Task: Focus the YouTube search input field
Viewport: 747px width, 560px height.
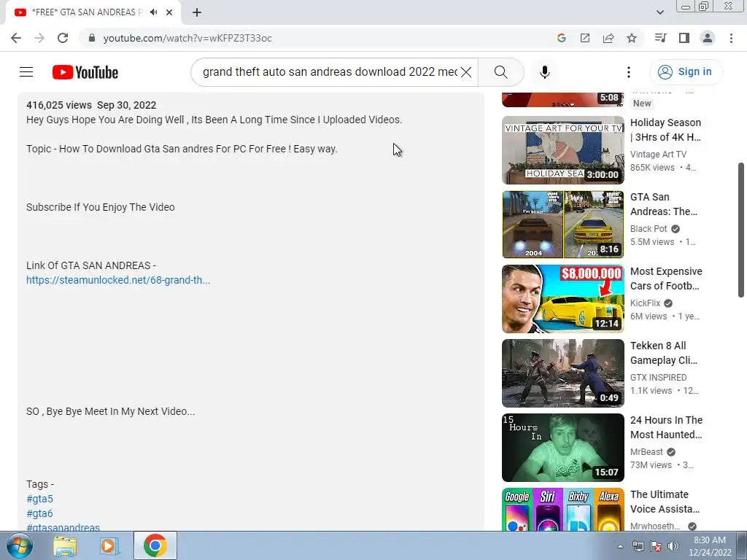Action: [330, 72]
